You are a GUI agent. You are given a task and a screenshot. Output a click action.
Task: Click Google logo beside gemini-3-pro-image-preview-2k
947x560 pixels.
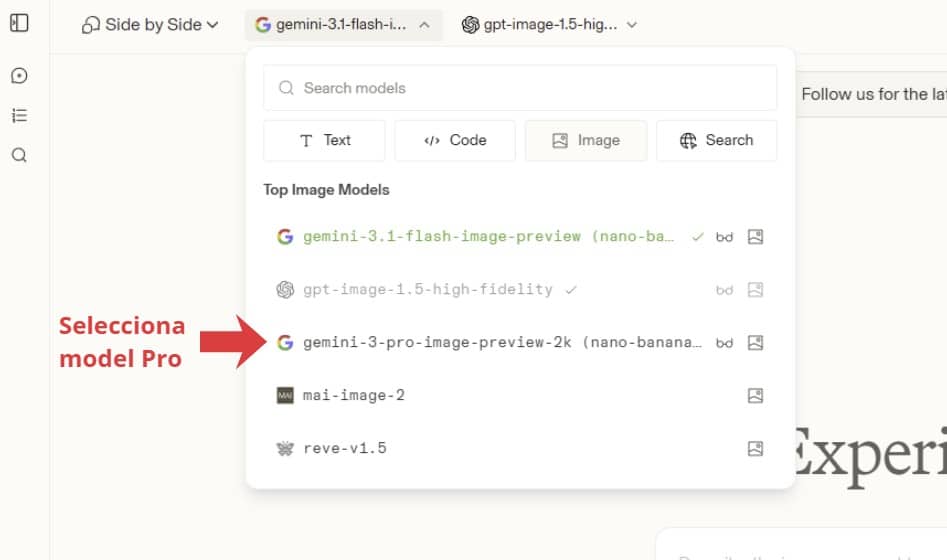point(285,343)
